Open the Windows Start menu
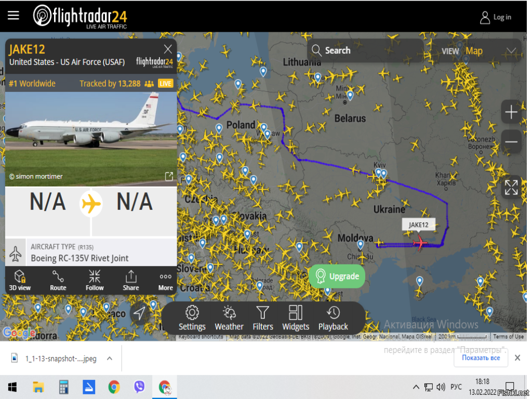Viewport: 532px width, 399px height. click(x=12, y=387)
